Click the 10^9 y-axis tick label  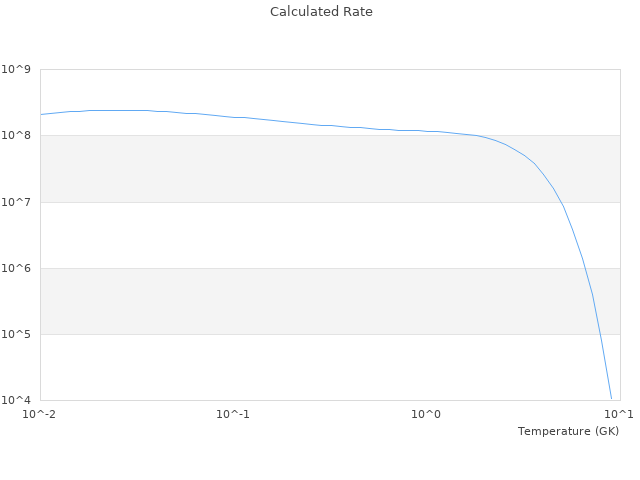point(16,69)
